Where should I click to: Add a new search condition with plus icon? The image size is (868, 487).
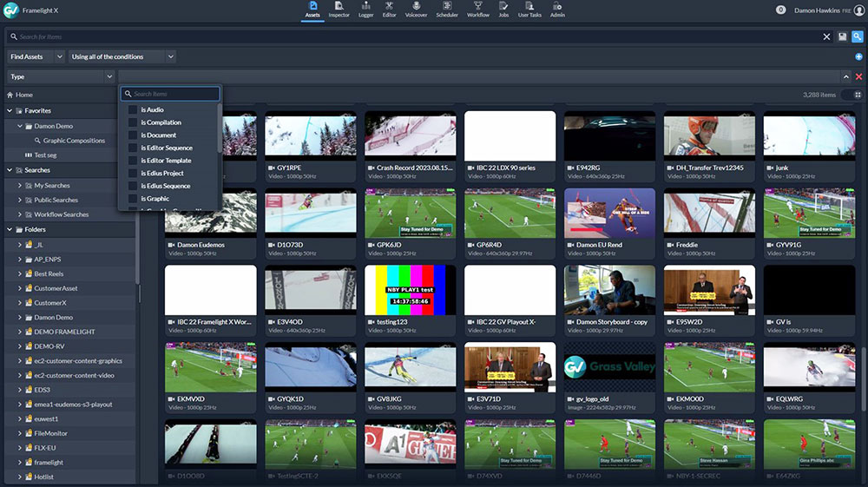coord(858,56)
